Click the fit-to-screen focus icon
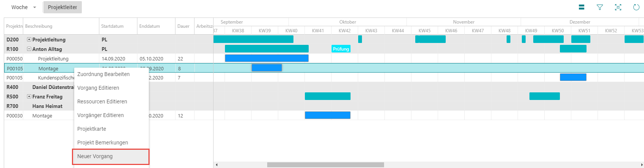 618,7
